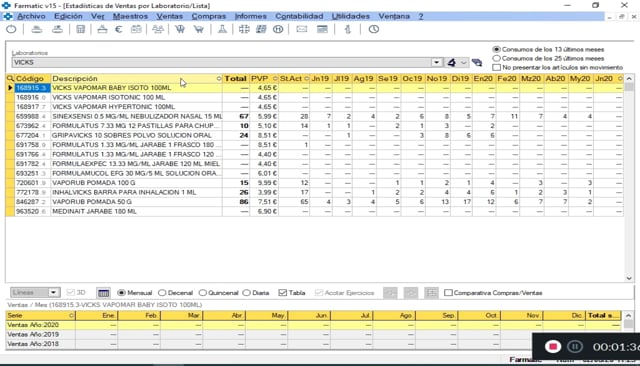The width and height of the screenshot is (640, 366).
Task: Select row VAPORUB POMADA 50 G
Action: [314, 202]
